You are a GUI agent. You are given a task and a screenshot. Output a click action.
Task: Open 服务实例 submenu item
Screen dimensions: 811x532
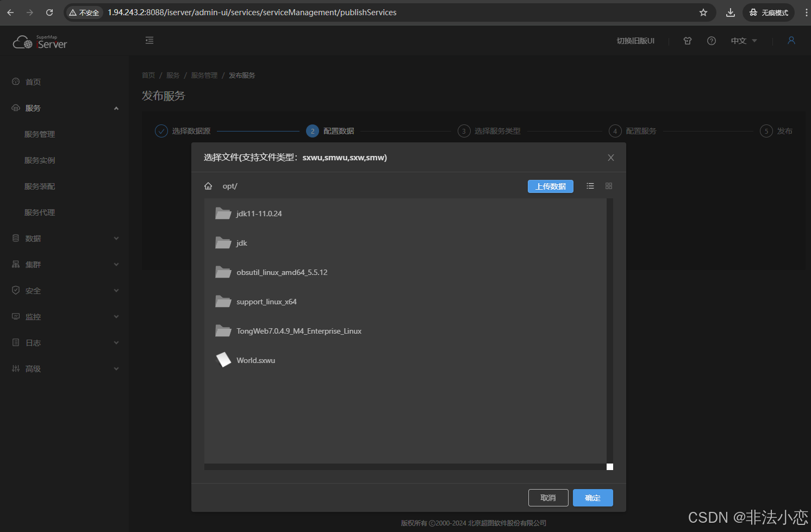coord(40,160)
